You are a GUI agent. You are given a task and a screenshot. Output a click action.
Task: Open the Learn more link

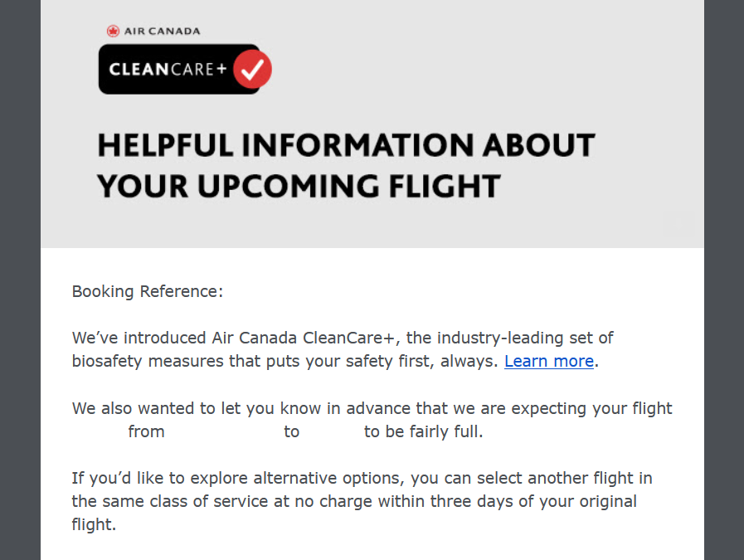pos(549,361)
